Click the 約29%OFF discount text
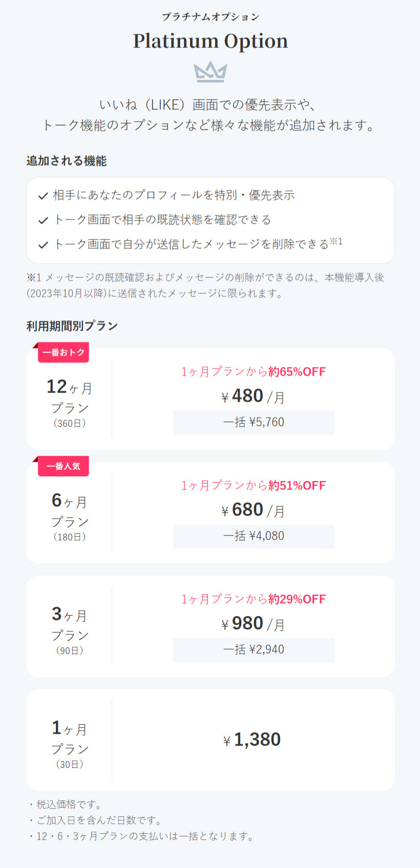This screenshot has height=868, width=420. click(297, 599)
